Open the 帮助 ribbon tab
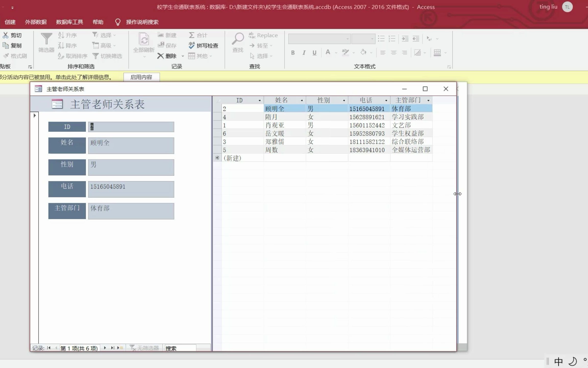The height and width of the screenshot is (368, 588). 98,22
